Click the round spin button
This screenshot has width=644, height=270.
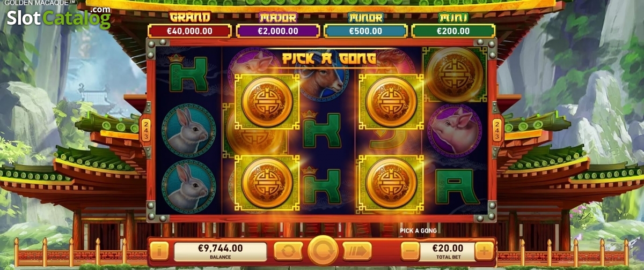pos(323,250)
